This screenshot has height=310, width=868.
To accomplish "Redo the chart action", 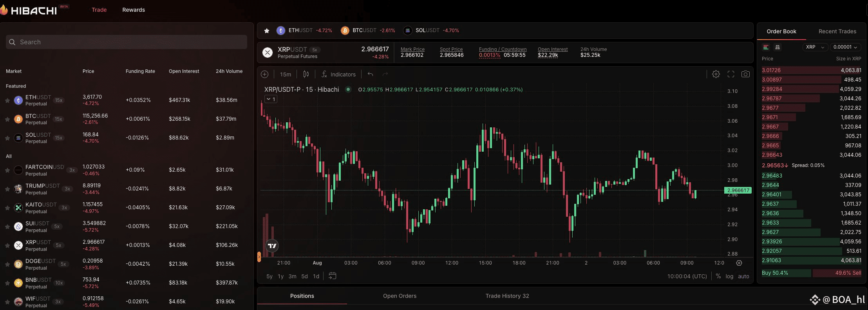I will (x=385, y=74).
